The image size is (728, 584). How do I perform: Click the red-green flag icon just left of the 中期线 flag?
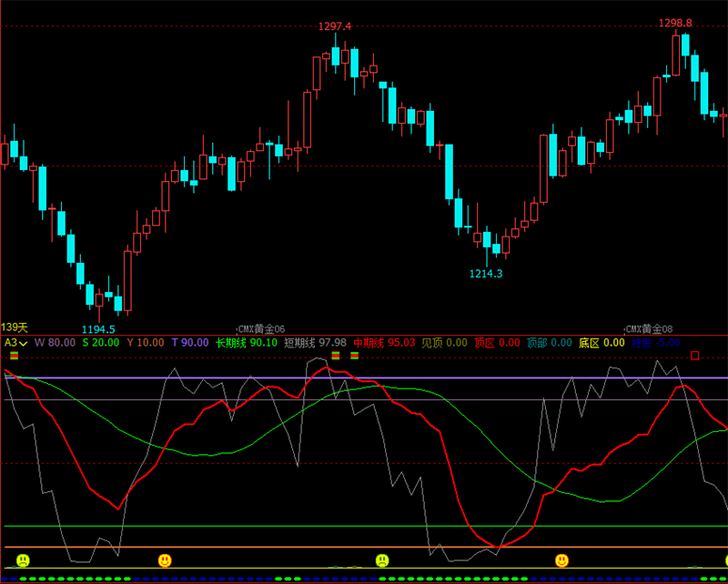click(x=336, y=356)
